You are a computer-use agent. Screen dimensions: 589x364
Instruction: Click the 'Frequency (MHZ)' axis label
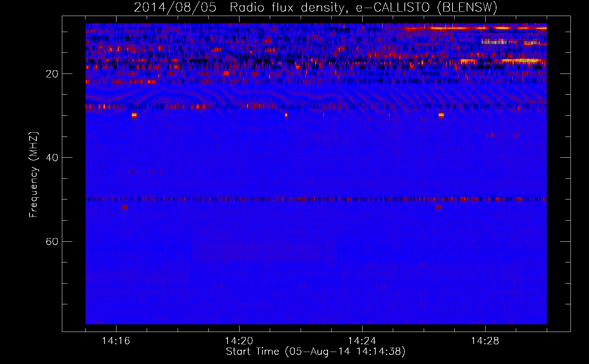pos(33,175)
